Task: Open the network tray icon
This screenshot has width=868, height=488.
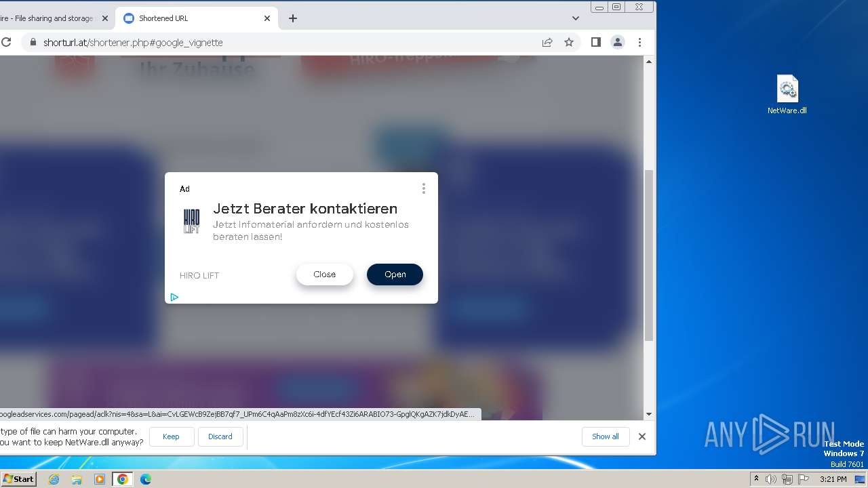Action: click(787, 479)
